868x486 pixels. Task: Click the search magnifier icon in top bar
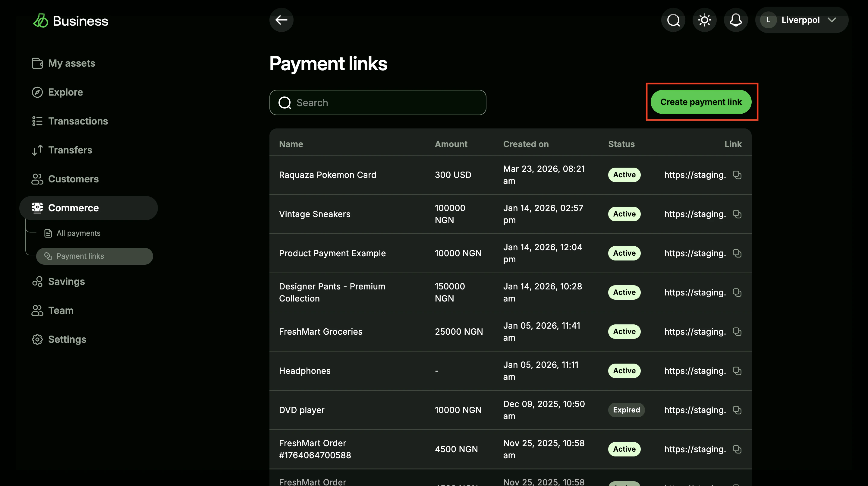[x=673, y=20]
